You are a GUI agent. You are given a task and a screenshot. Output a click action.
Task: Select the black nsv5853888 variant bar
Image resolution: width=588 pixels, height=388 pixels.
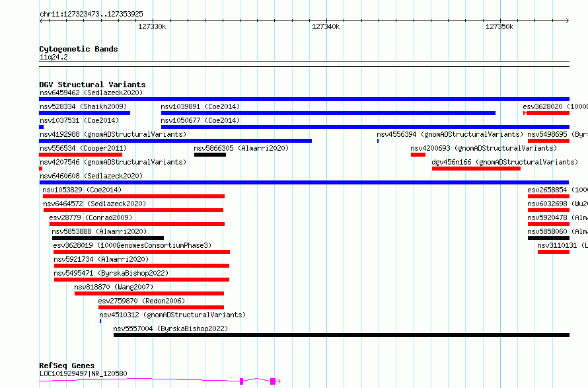108,238
